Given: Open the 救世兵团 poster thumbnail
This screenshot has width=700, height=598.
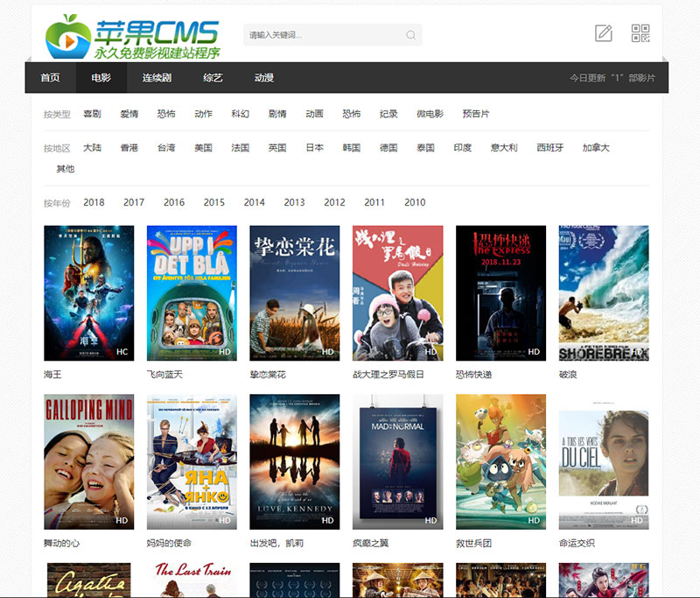Looking at the screenshot, I should point(500,461).
